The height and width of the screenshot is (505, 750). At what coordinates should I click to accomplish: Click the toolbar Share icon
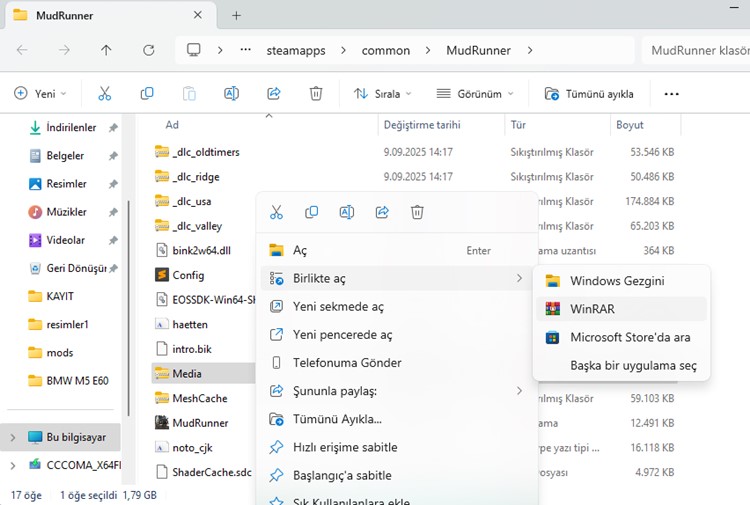(x=274, y=93)
